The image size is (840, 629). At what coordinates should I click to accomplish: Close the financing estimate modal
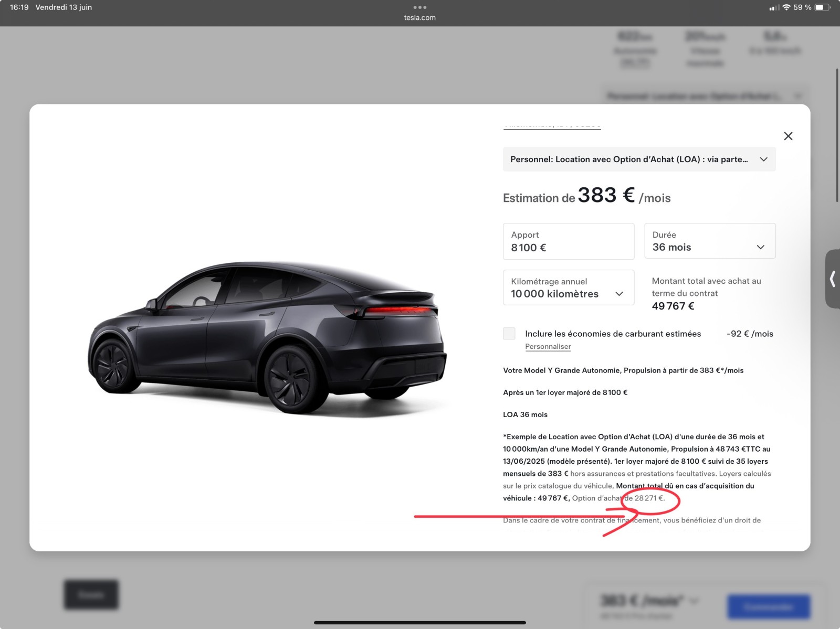pyautogui.click(x=788, y=136)
